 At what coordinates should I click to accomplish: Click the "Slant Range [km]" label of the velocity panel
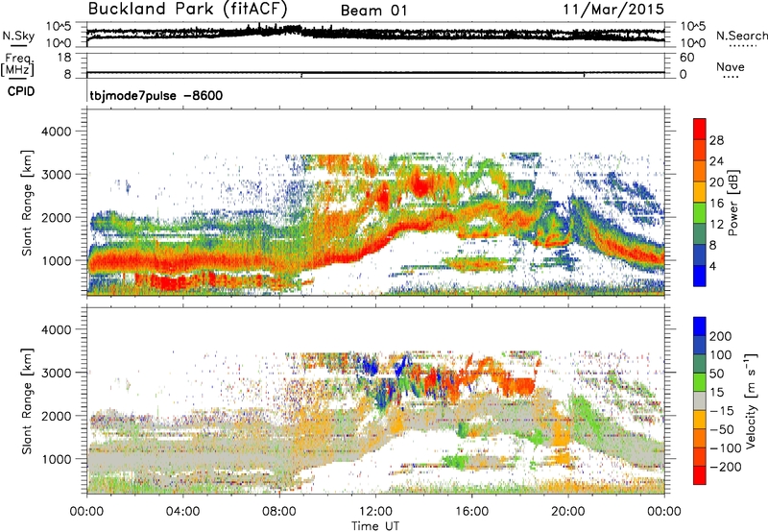27,400
